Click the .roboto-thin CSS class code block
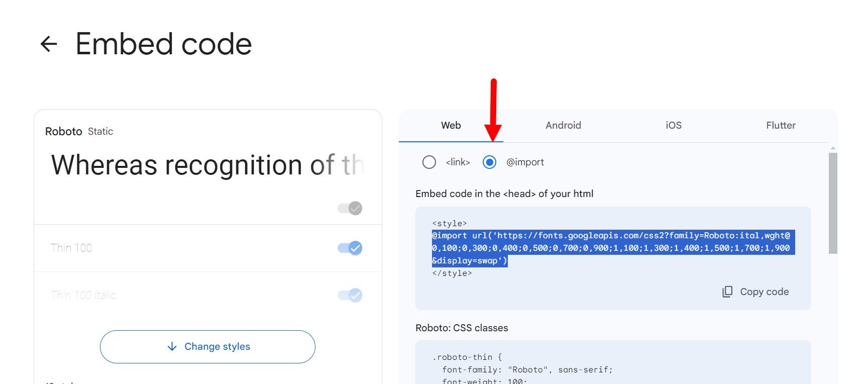This screenshot has height=384, width=868. tap(613, 362)
